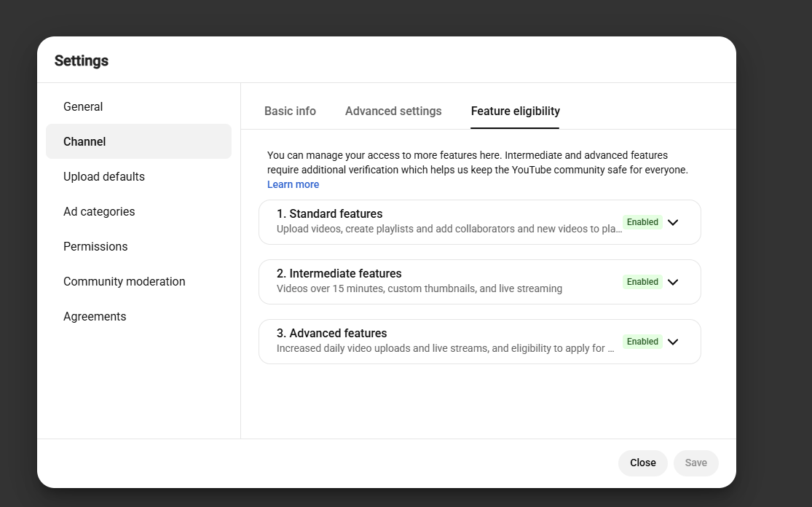The image size is (812, 507).
Task: Click the '3. Advanced features' heading
Action: 331,333
